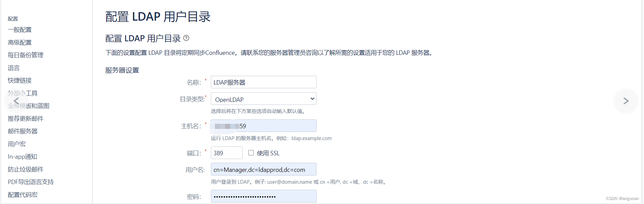Image resolution: width=644 pixels, height=204 pixels.
Task: Open In-app通知 settings
Action: coord(23,157)
